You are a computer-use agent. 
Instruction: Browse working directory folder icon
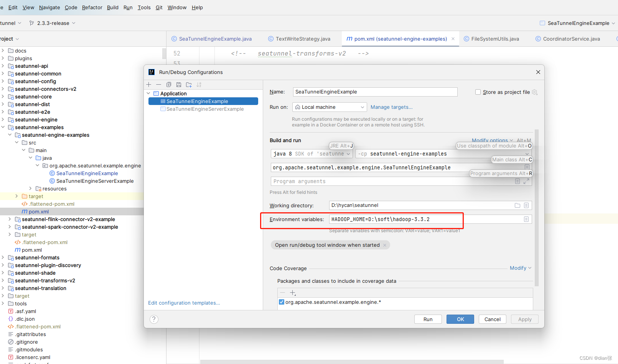coord(517,205)
